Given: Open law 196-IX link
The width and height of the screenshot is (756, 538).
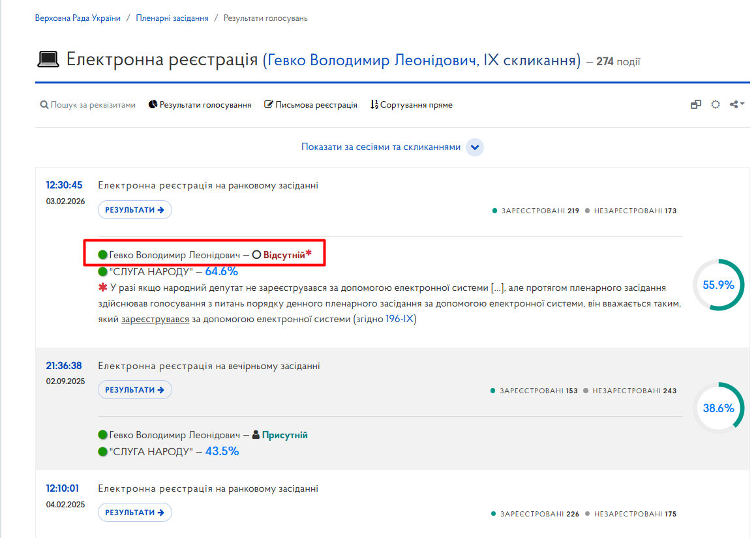Looking at the screenshot, I should point(399,319).
